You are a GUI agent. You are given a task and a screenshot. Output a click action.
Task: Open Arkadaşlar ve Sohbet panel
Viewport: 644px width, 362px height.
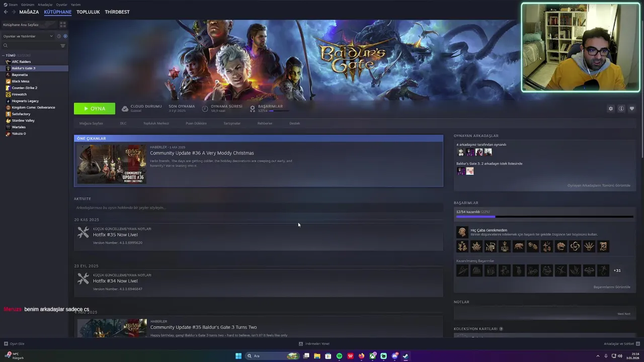[621, 344]
